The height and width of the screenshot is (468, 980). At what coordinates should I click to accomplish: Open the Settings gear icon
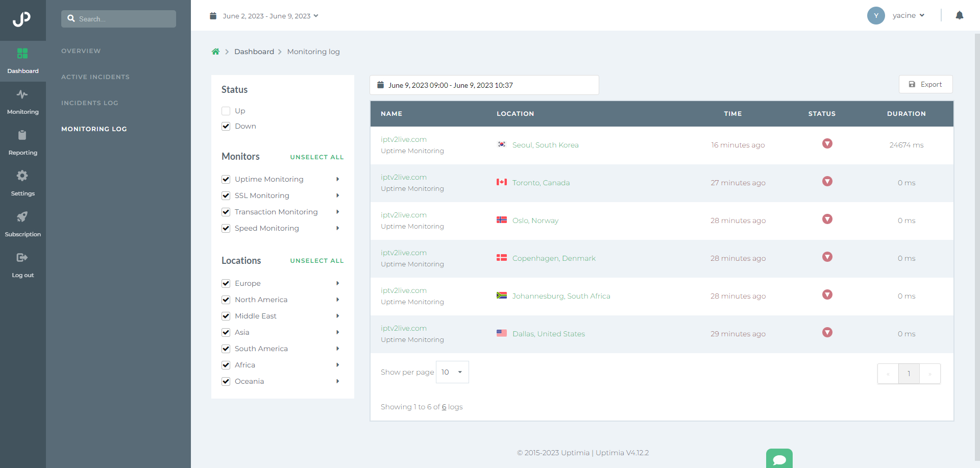click(x=22, y=176)
